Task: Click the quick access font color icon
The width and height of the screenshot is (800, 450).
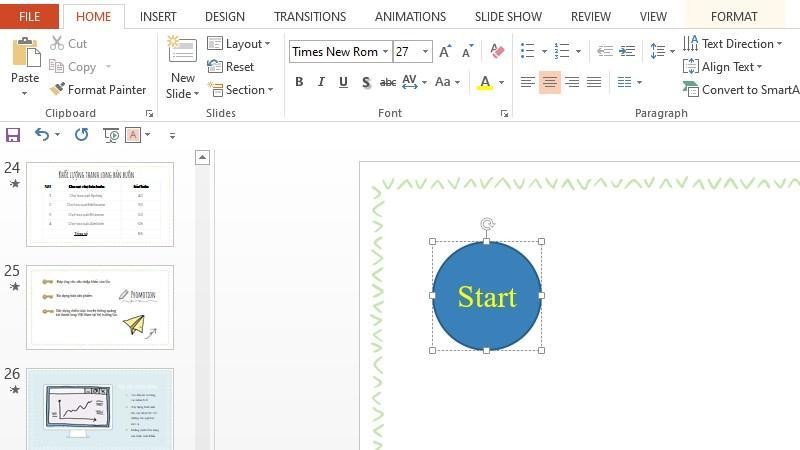Action: click(133, 135)
